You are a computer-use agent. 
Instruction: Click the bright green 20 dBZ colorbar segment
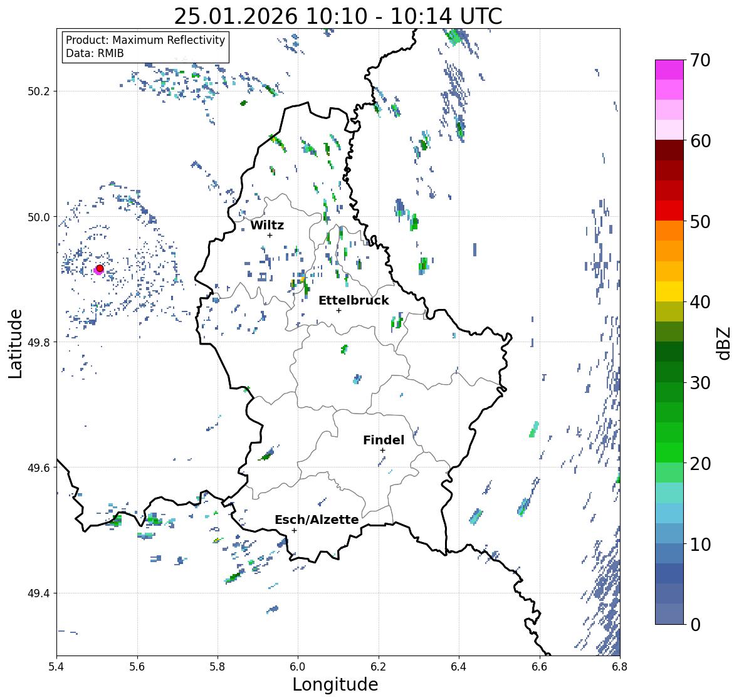(669, 452)
